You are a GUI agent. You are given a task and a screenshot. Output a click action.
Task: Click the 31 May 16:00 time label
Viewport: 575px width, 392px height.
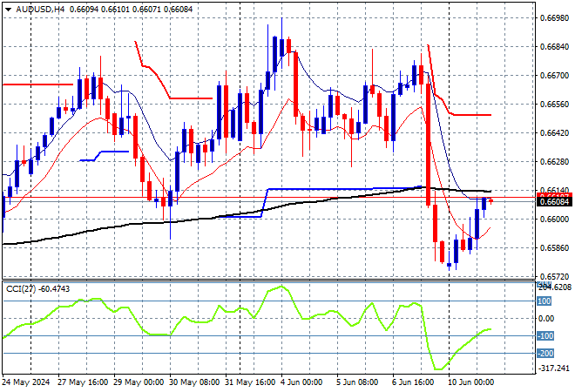(250, 382)
